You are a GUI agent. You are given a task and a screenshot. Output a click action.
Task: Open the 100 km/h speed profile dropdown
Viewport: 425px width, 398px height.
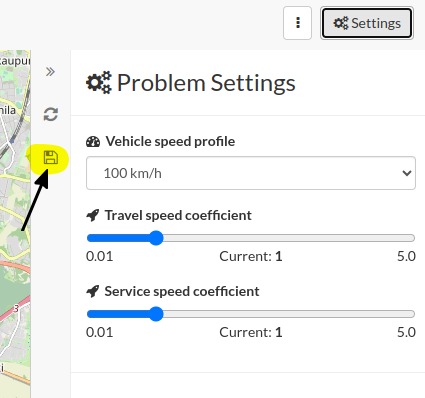pos(251,173)
